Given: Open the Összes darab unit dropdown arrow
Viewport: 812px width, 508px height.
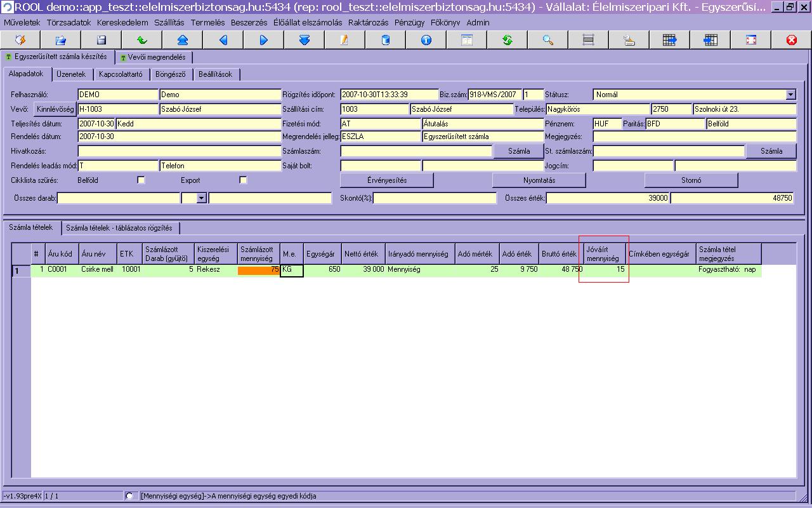Looking at the screenshot, I should click(202, 199).
